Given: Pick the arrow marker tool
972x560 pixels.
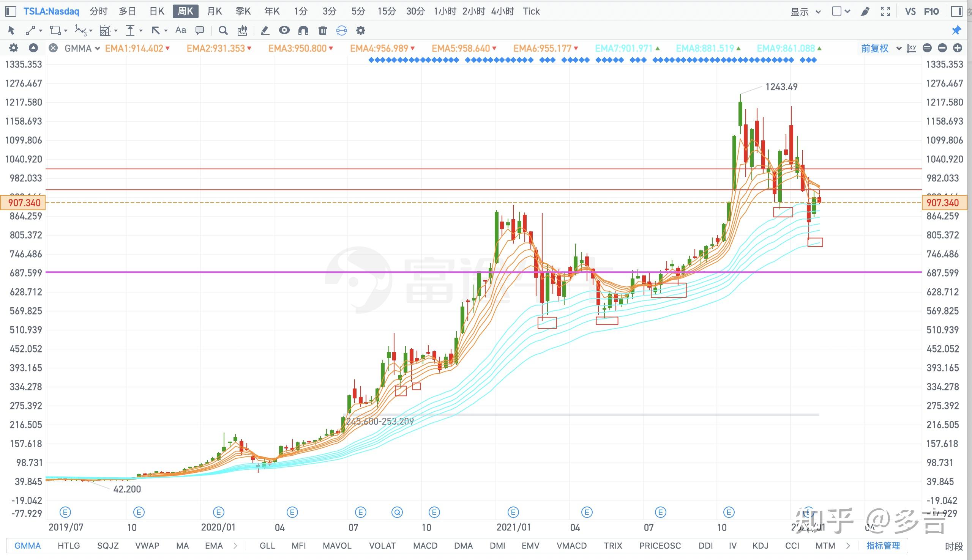Looking at the screenshot, I should click(155, 30).
